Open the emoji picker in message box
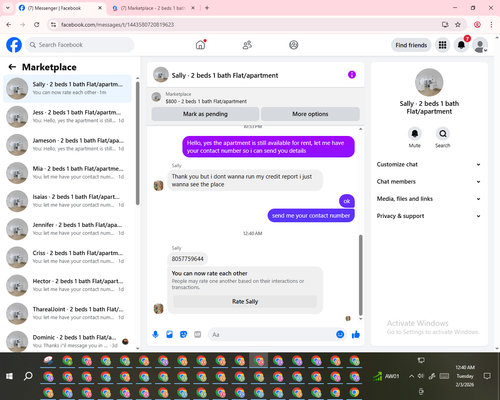 pos(340,334)
